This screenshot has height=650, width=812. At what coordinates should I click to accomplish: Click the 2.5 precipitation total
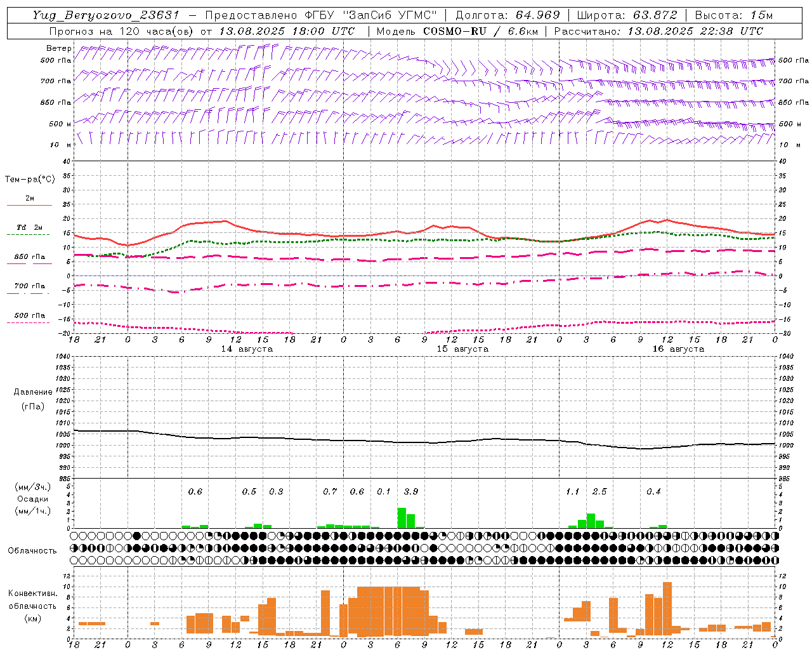point(599,492)
